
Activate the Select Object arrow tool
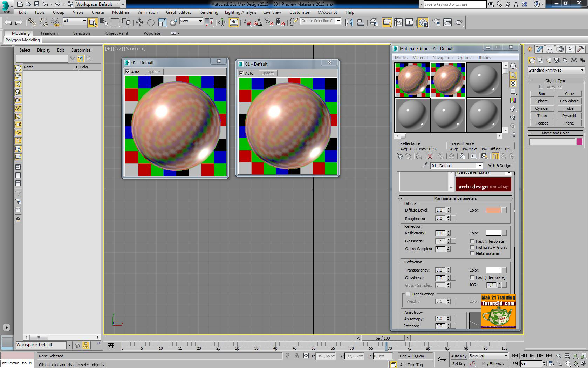click(93, 22)
